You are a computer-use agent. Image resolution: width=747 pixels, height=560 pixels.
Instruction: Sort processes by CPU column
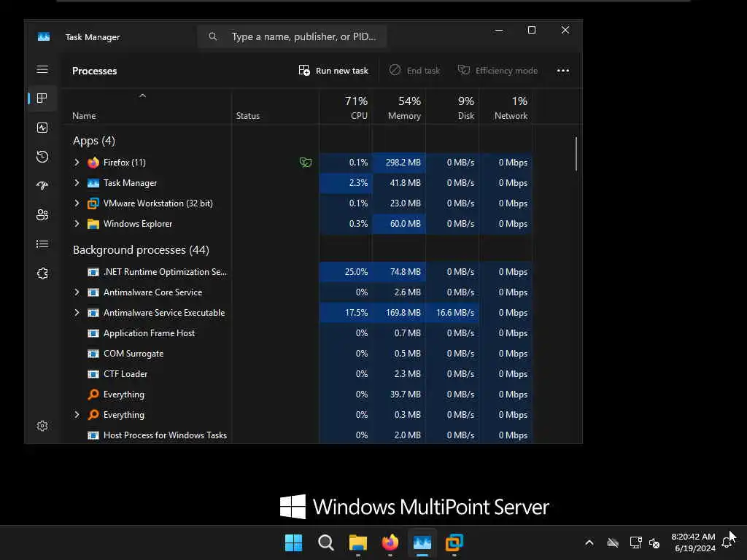(346, 108)
